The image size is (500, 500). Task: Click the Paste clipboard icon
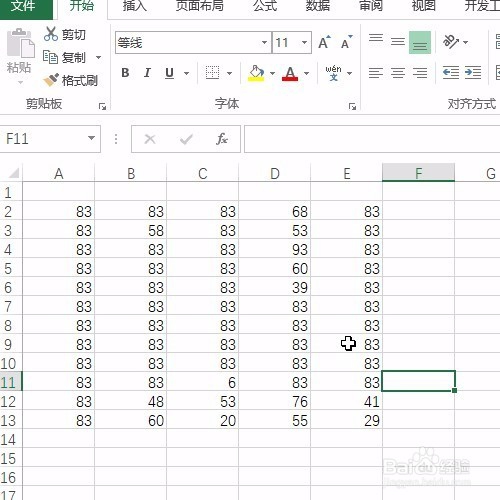pos(20,43)
